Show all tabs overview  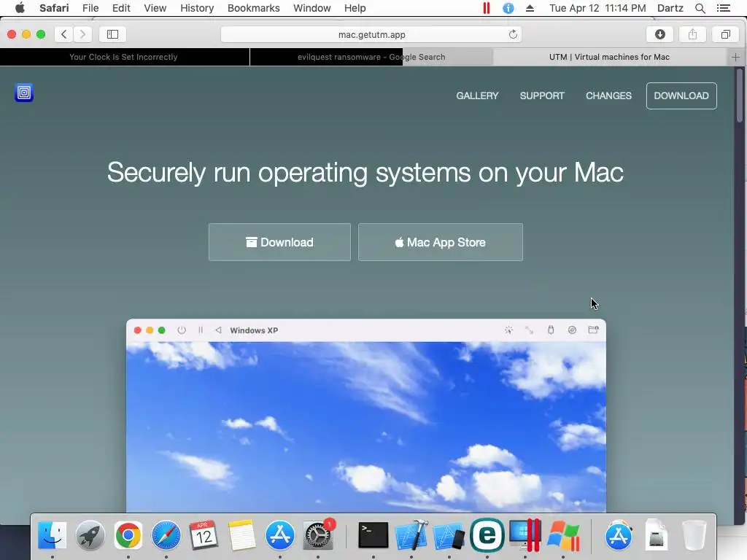(726, 34)
